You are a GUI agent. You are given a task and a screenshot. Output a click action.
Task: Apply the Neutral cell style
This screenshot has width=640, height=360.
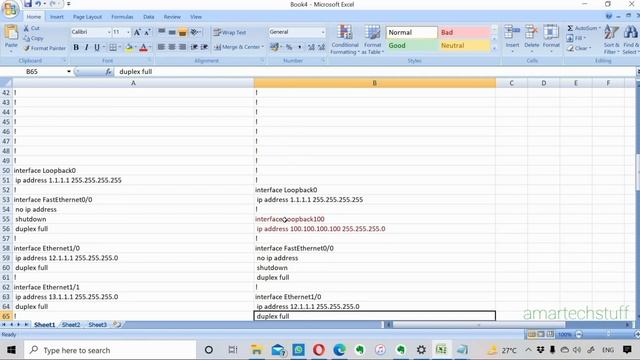tap(464, 45)
